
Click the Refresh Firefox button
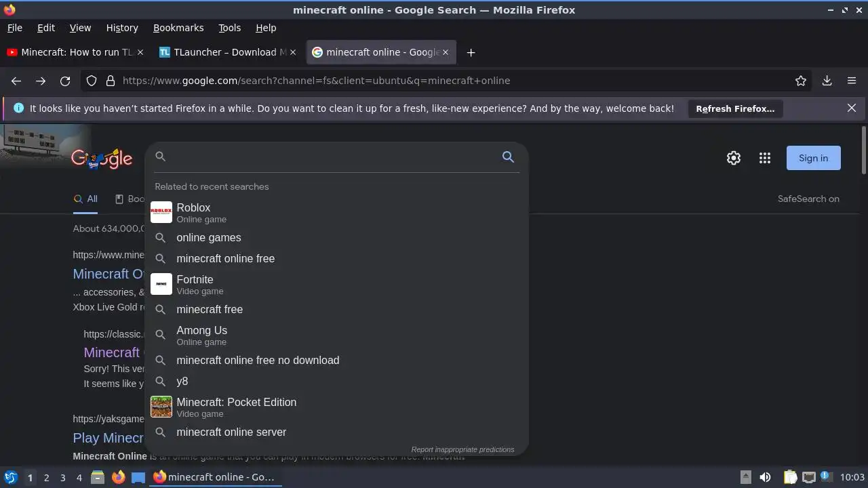tap(735, 108)
